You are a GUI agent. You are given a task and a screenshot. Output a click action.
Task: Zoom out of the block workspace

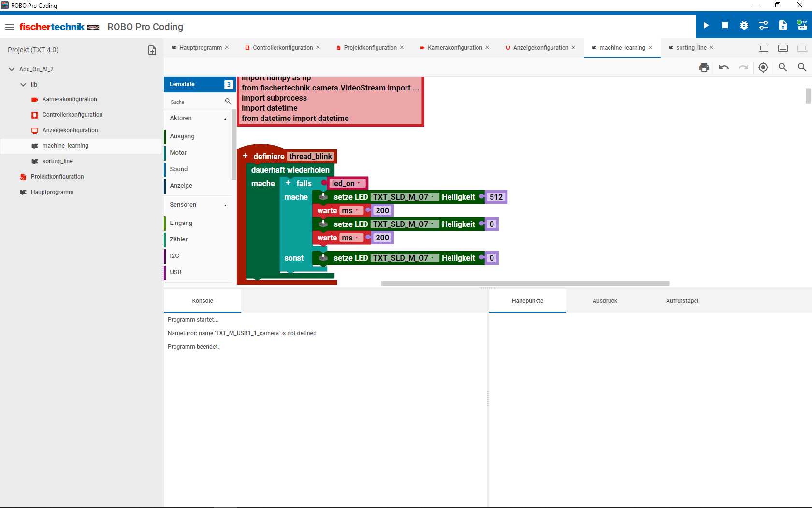[783, 67]
